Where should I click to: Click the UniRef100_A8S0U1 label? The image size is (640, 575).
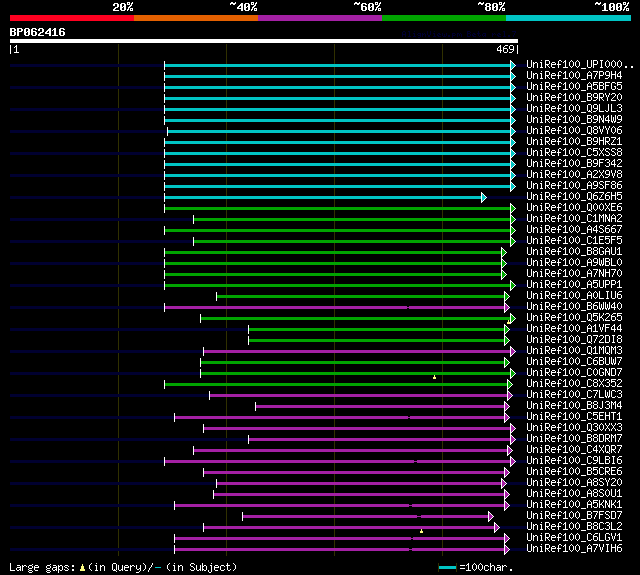574,494
